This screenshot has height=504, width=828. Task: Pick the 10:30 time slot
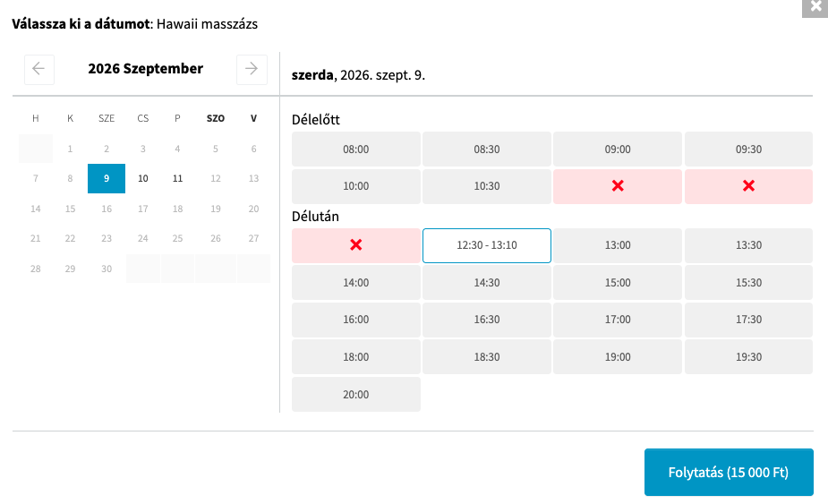coord(486,186)
